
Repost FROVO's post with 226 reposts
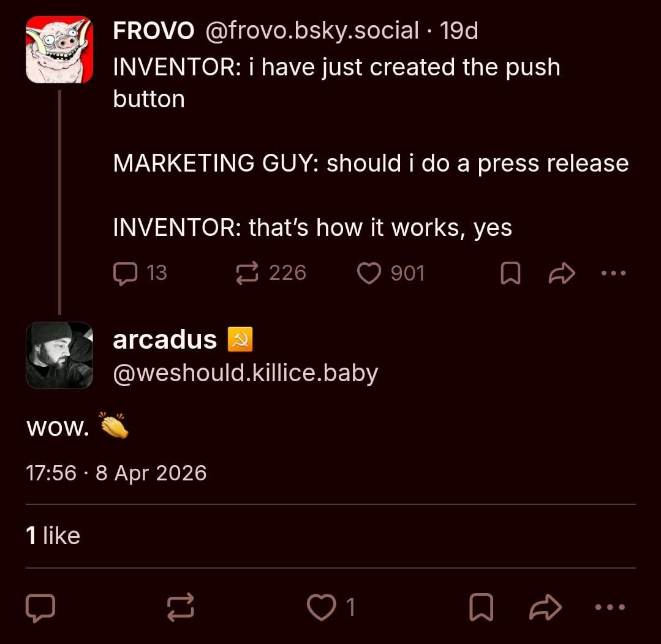pos(247,273)
